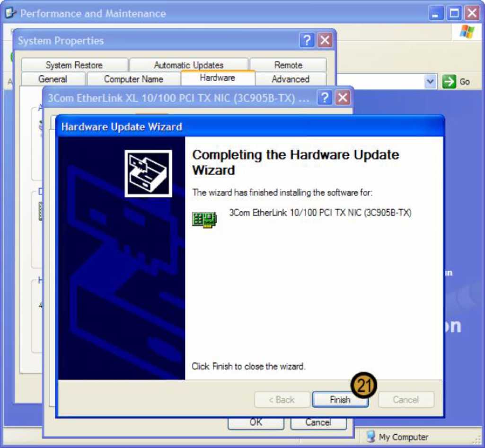Click the network adapter card icon
The height and width of the screenshot is (448, 485).
tap(204, 220)
